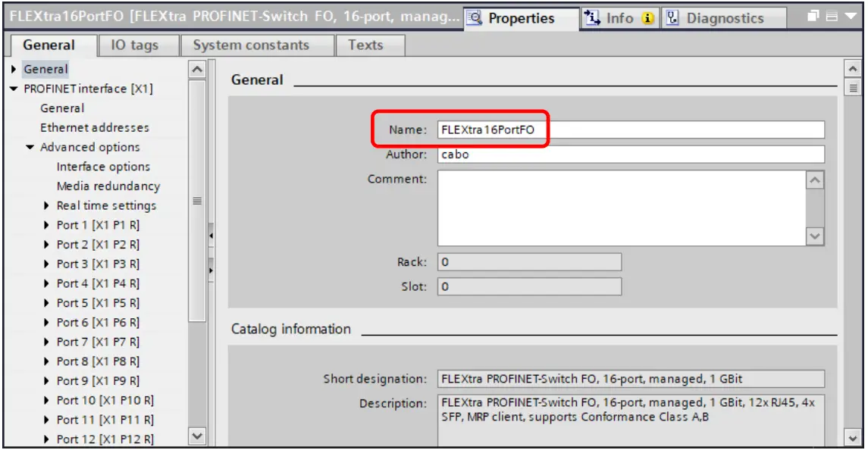
Task: Click the Diagnostics stethoscope icon
Action: pyautogui.click(x=672, y=18)
